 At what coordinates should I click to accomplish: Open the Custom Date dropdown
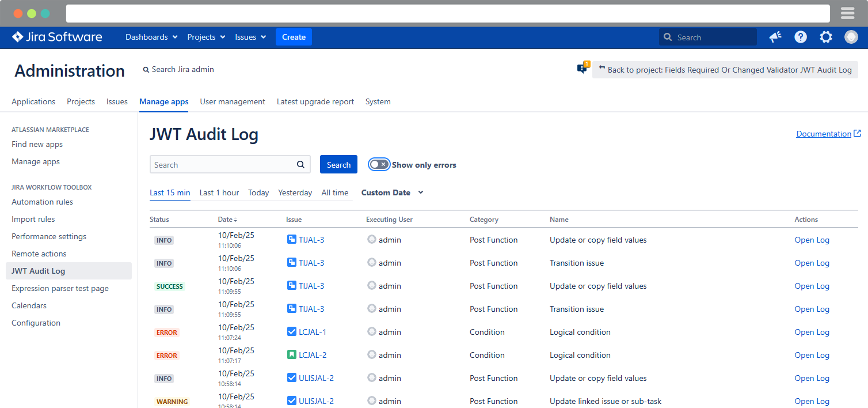point(393,192)
